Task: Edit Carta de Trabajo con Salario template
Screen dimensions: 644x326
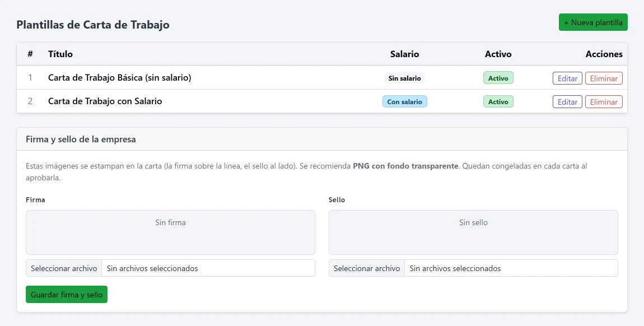Action: point(567,101)
